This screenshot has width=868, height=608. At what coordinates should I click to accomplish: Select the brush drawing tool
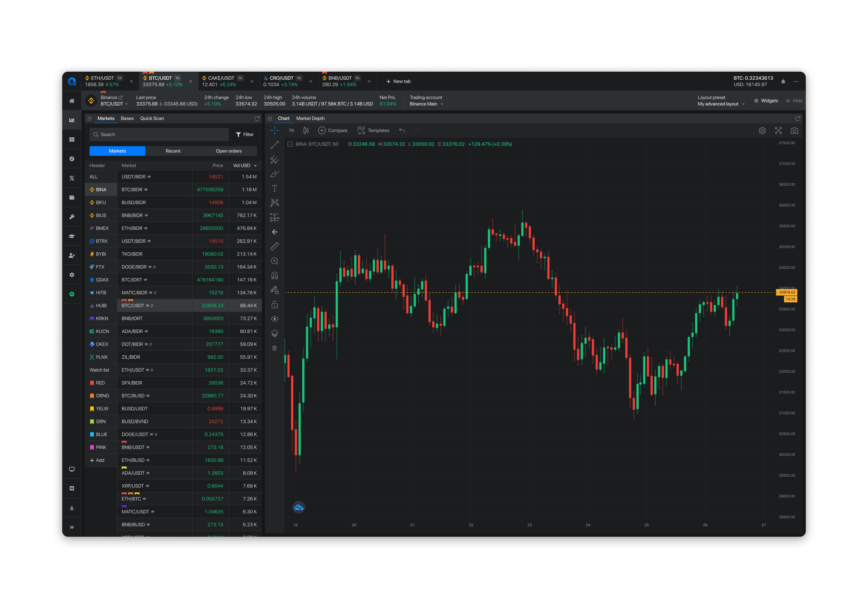pyautogui.click(x=275, y=174)
